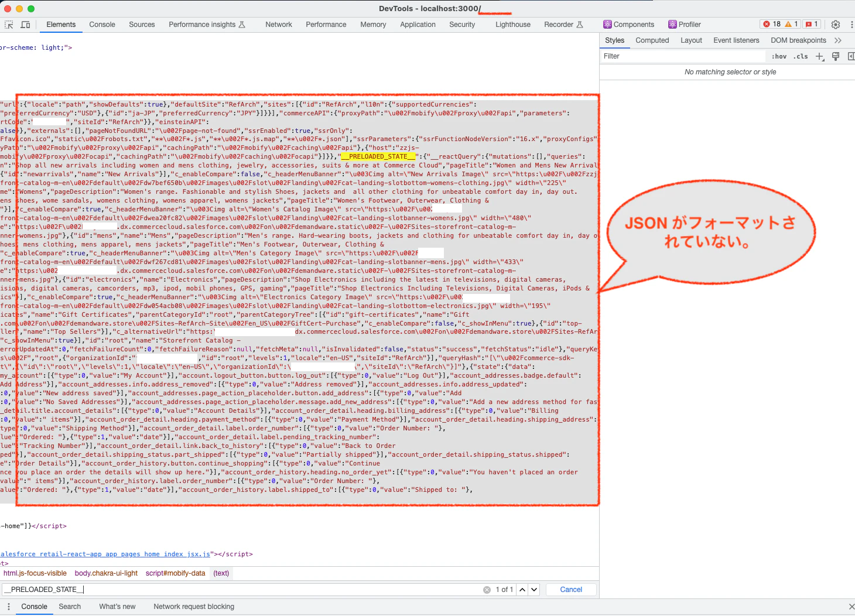This screenshot has width=855, height=616.
Task: Switch to the Elements tab
Action: [x=61, y=25]
